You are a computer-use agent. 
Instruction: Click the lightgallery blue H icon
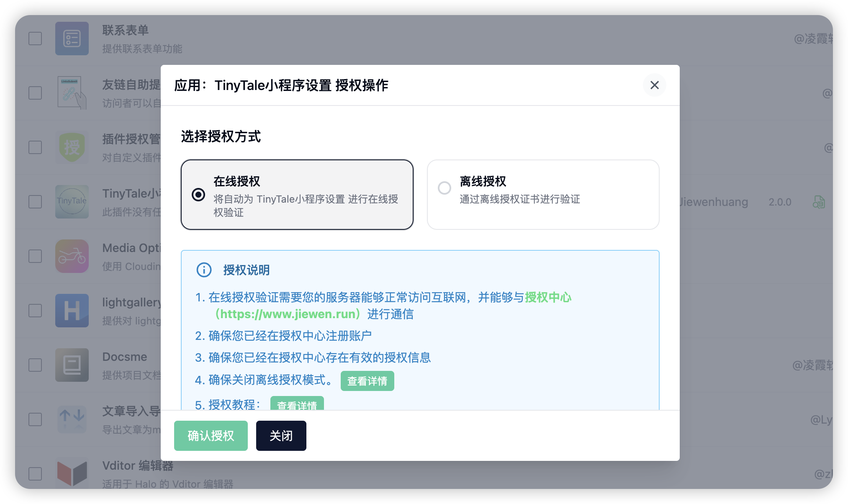tap(72, 311)
